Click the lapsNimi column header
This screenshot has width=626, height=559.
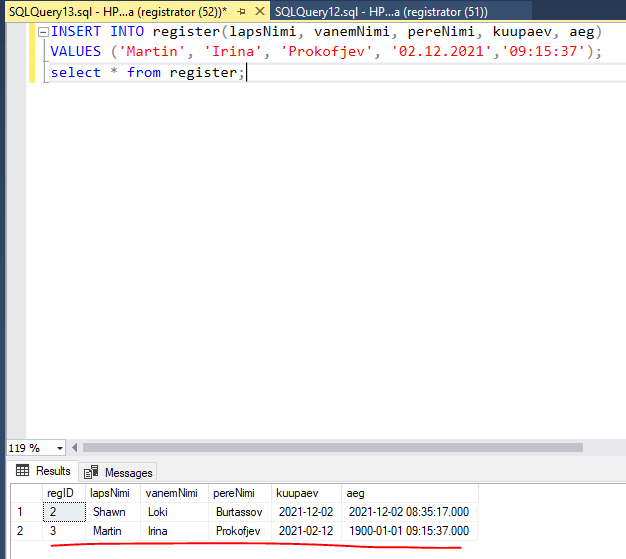[110, 493]
